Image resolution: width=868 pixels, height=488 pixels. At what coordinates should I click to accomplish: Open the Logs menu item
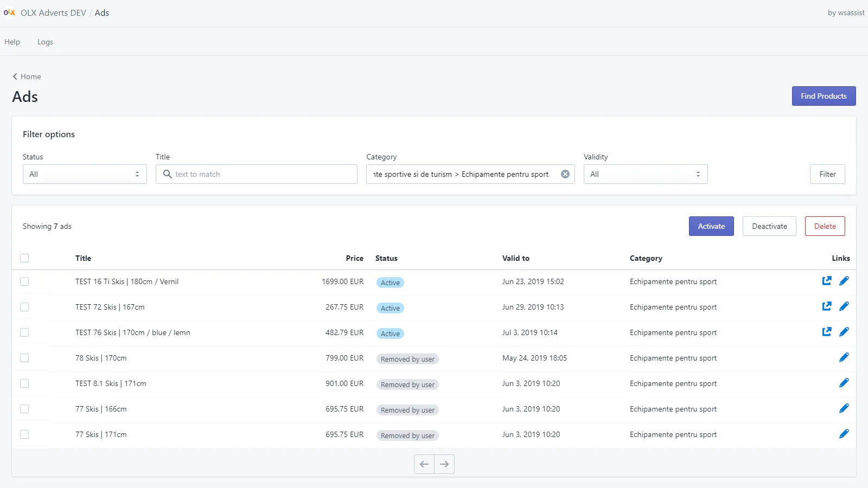pyautogui.click(x=45, y=42)
